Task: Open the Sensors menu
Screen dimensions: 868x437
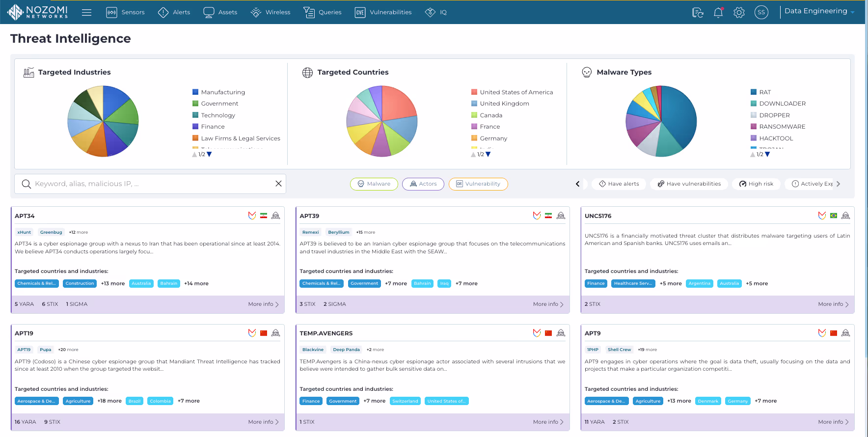Action: 126,12
